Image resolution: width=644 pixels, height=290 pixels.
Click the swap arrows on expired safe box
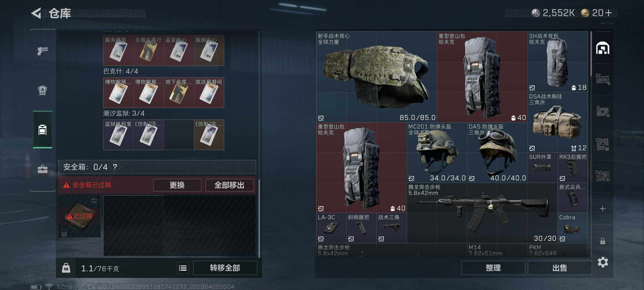(x=94, y=200)
